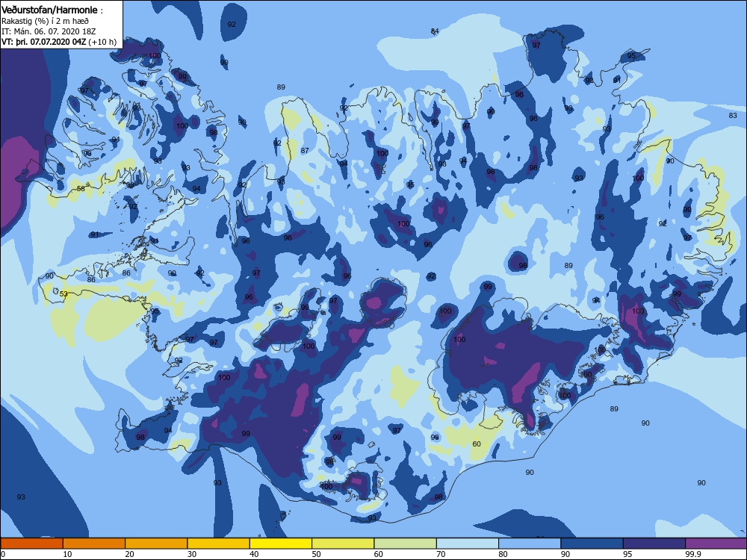Viewport: 747px width, 560px height.
Task: Click the Veðurstofan/Harmonie title text
Action: (x=49, y=10)
